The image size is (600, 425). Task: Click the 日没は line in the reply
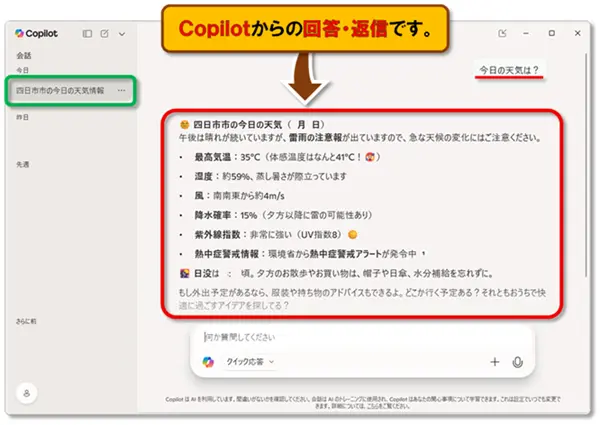336,274
